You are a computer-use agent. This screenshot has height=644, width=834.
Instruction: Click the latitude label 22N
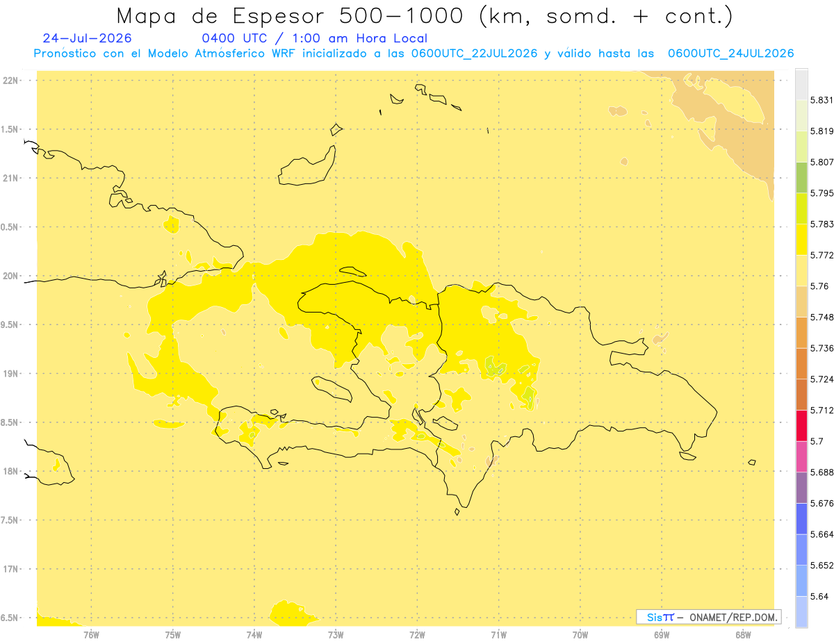[10, 81]
